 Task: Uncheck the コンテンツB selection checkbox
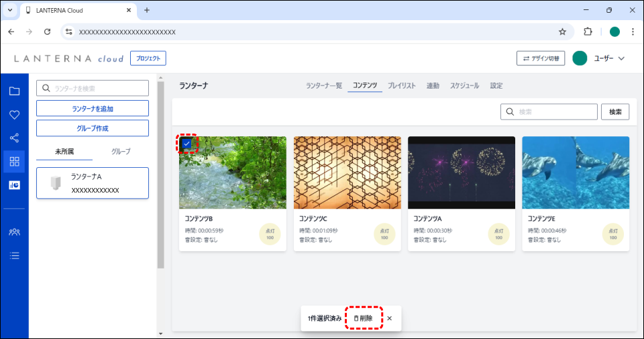click(x=186, y=144)
